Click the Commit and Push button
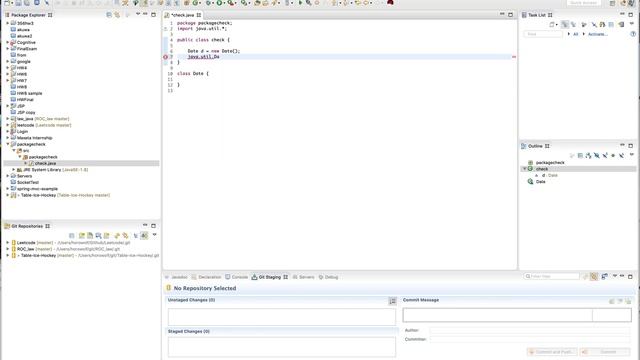 (552, 352)
